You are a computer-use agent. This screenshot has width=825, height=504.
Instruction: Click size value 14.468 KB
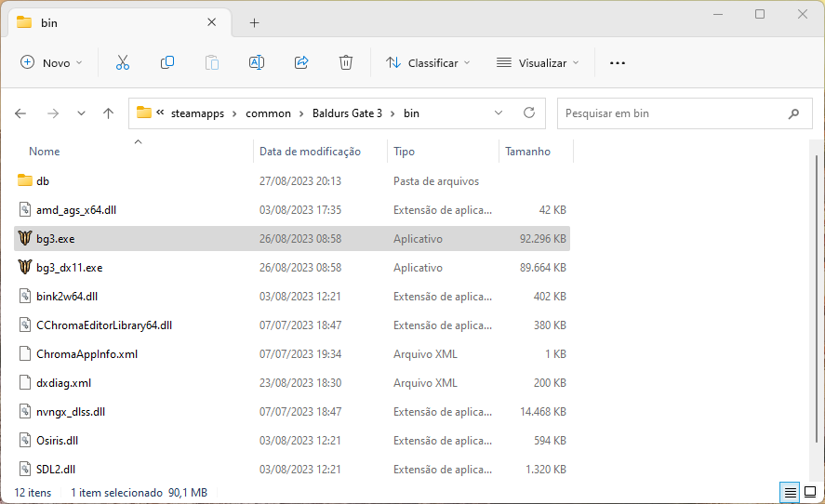pyautogui.click(x=543, y=412)
